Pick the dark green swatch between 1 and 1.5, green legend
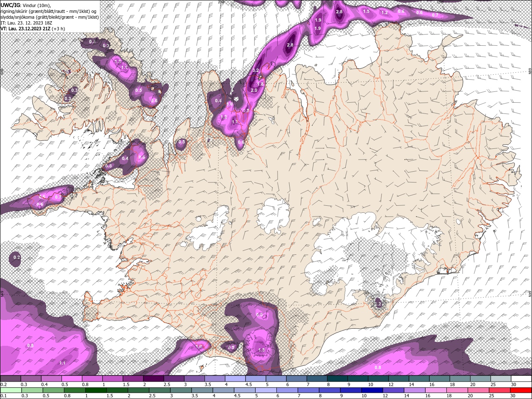 click(96, 390)
